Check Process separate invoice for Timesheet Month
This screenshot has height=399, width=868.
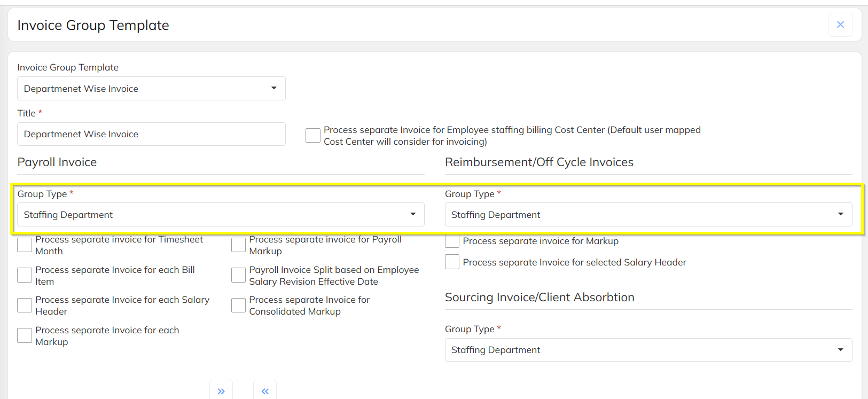point(25,245)
